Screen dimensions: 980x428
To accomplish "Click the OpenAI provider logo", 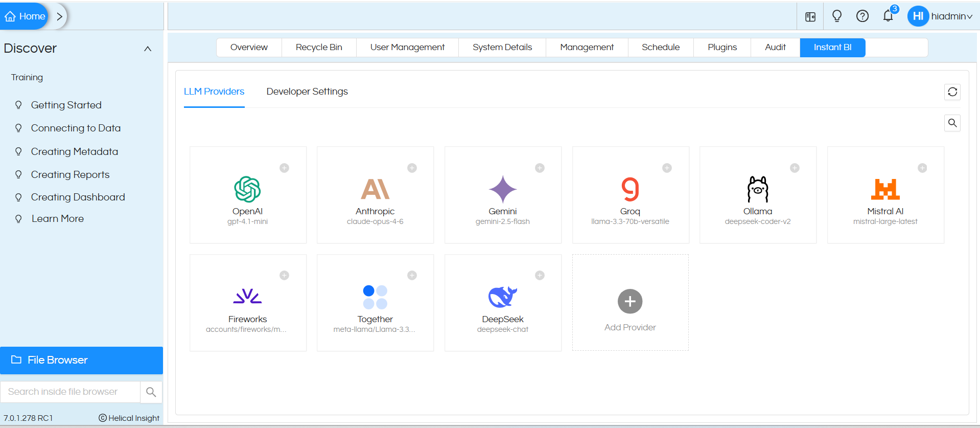I will 247,189.
